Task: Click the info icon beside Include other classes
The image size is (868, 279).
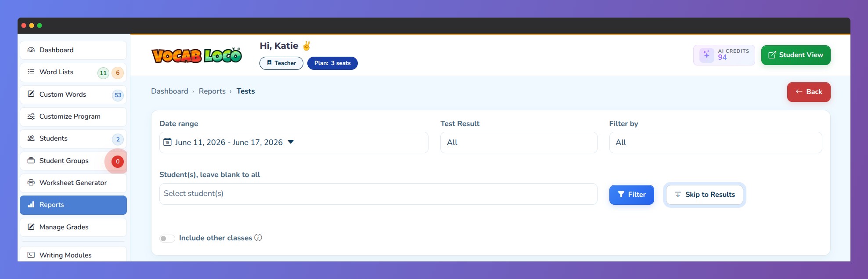Action: tap(258, 238)
